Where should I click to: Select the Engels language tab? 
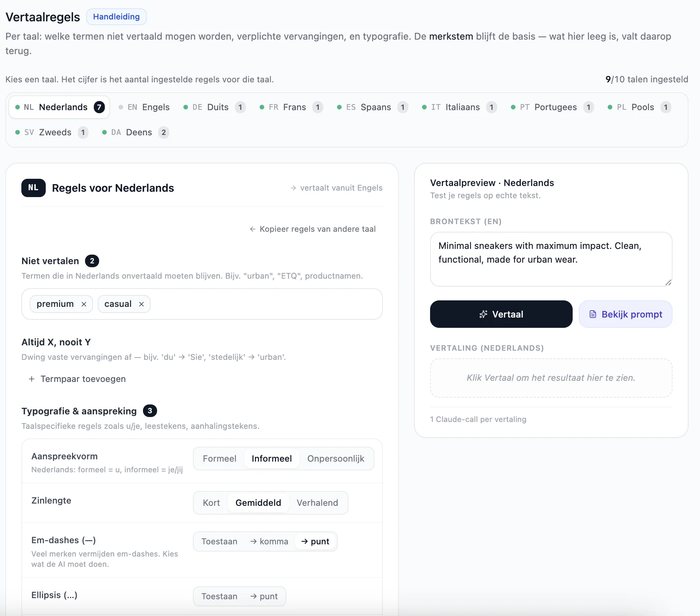point(144,107)
